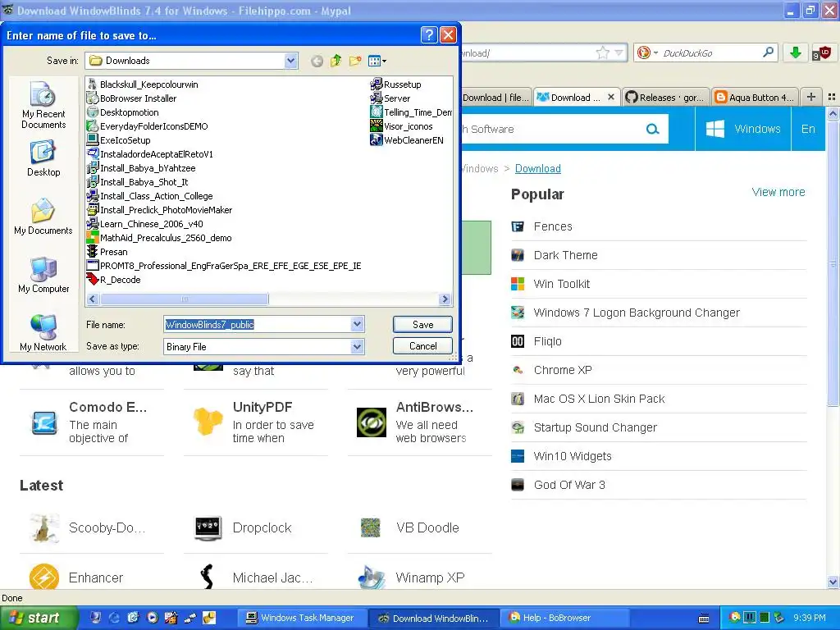This screenshot has height=630, width=840.
Task: Create new folder icon in save dialog
Action: point(354,61)
